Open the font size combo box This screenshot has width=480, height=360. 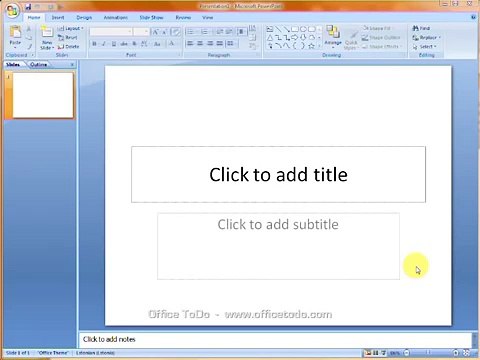141,32
